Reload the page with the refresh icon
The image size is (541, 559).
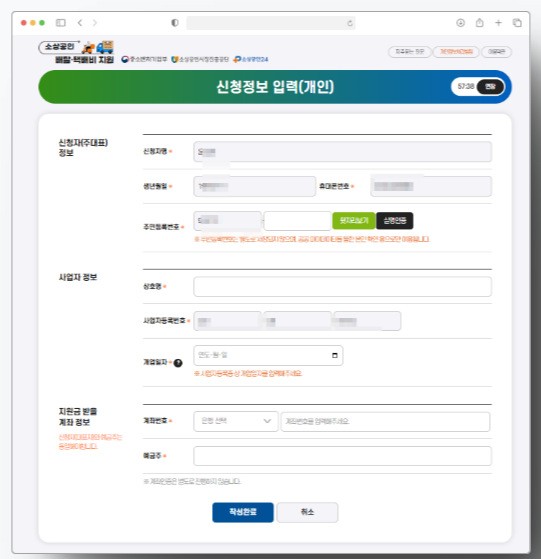(x=350, y=23)
